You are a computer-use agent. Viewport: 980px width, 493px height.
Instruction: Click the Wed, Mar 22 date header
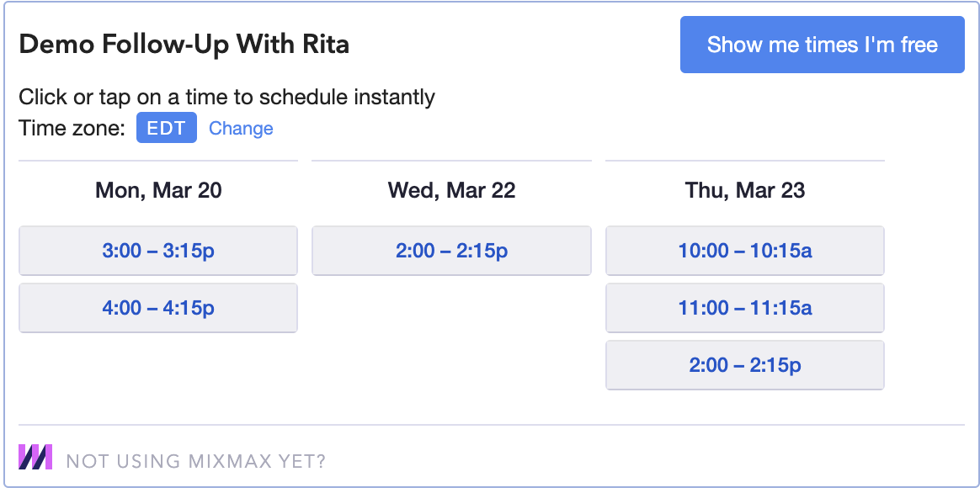coord(451,190)
